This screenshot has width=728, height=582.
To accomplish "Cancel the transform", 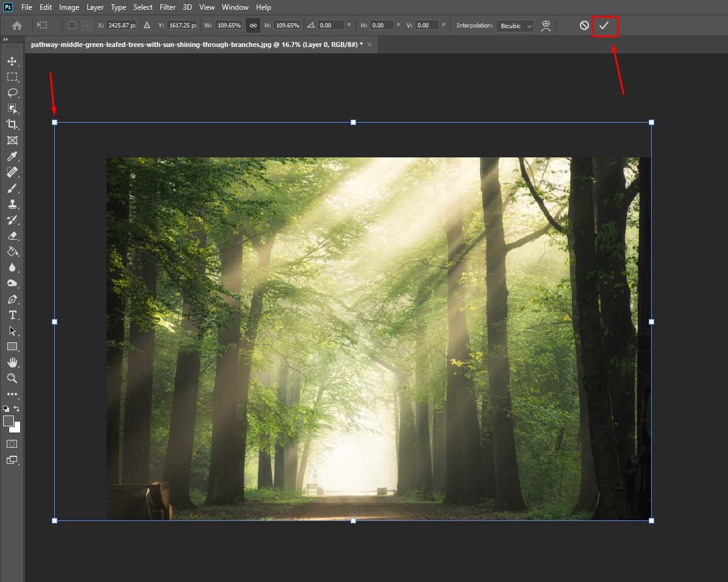I will (x=584, y=26).
